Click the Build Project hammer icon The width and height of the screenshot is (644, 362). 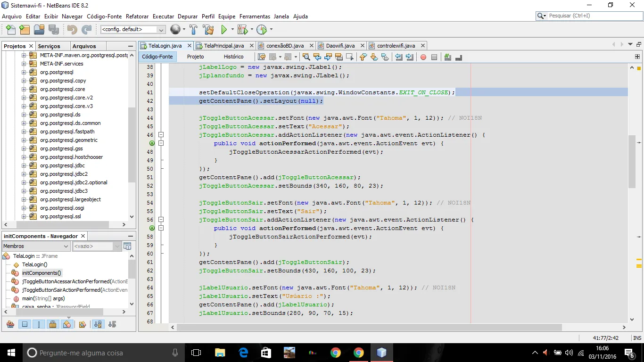click(193, 30)
